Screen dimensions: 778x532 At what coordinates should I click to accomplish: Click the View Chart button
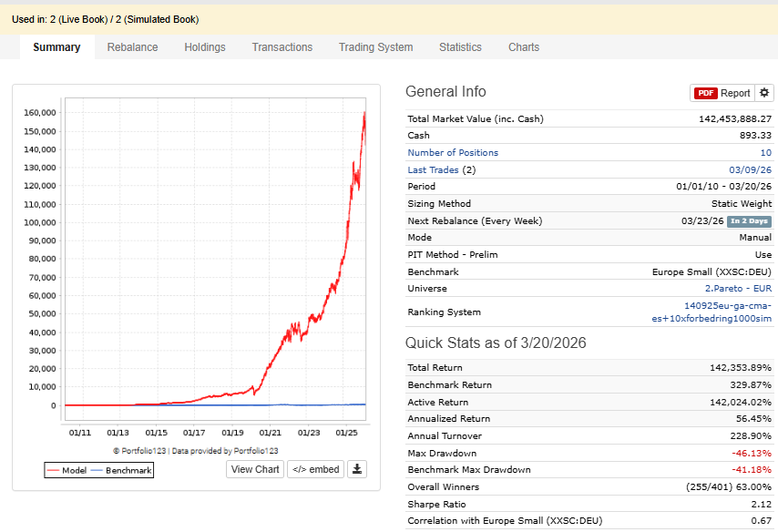255,469
